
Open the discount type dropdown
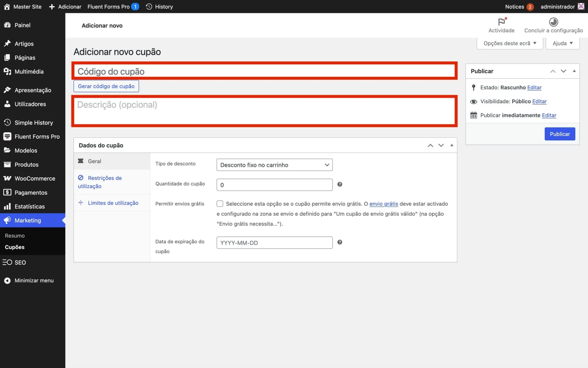point(274,165)
